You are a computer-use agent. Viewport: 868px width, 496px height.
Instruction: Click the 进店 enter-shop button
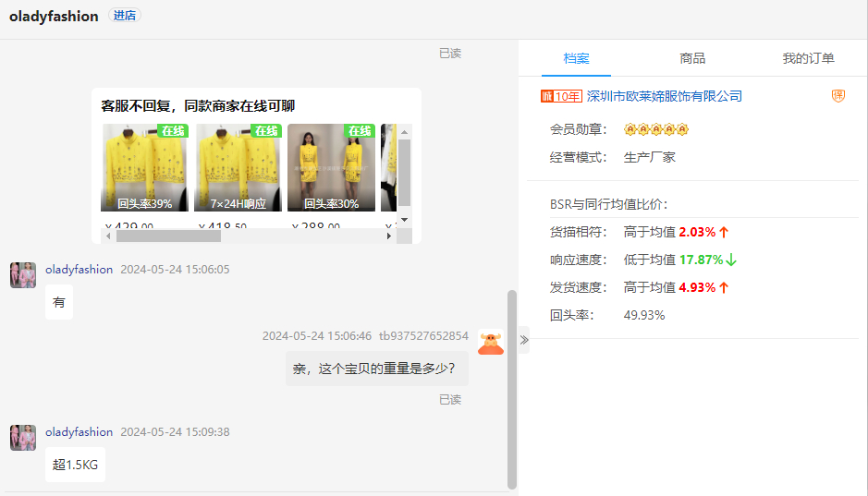pyautogui.click(x=125, y=16)
